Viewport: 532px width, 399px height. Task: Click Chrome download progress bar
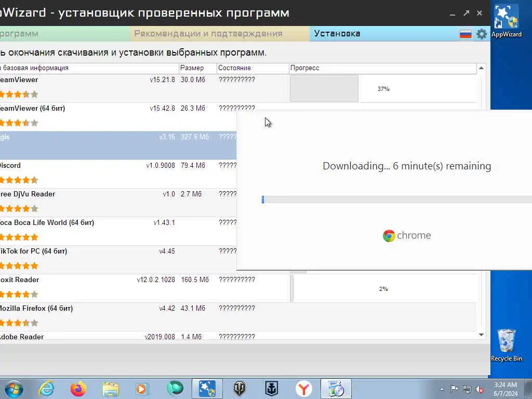point(396,199)
